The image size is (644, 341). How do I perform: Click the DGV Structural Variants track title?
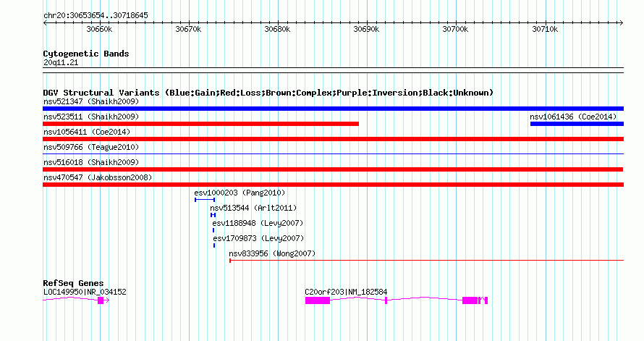click(268, 93)
